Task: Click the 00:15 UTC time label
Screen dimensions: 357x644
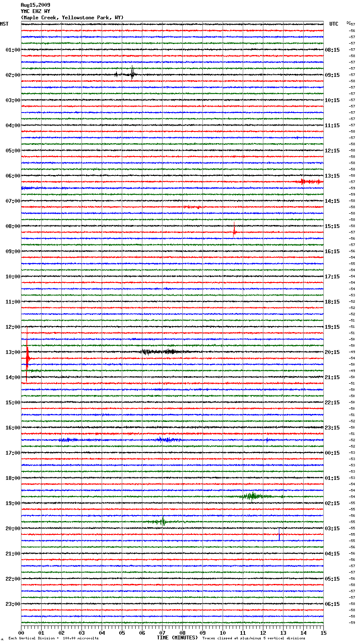Action: [332, 453]
